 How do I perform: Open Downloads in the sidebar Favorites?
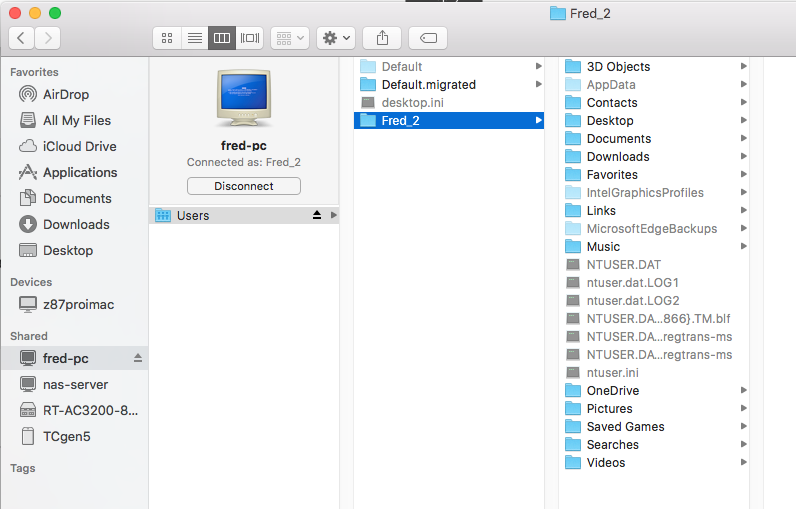tap(76, 224)
